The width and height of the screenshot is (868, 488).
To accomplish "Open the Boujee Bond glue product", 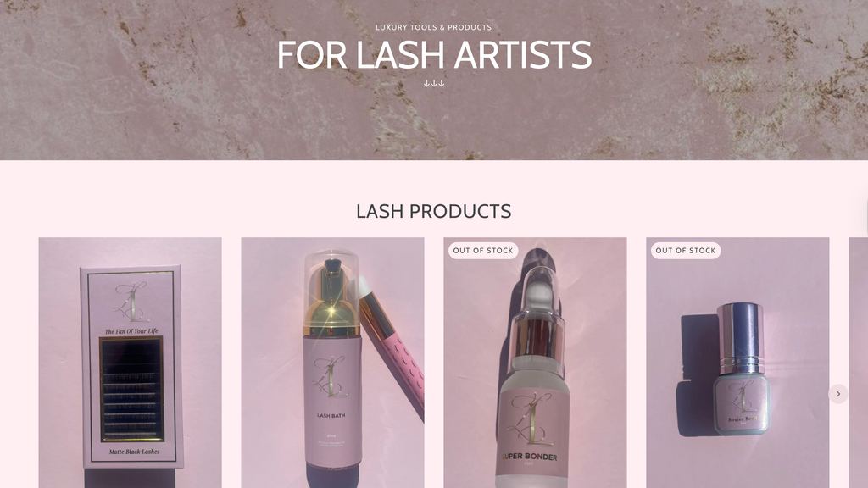I will pos(738,363).
